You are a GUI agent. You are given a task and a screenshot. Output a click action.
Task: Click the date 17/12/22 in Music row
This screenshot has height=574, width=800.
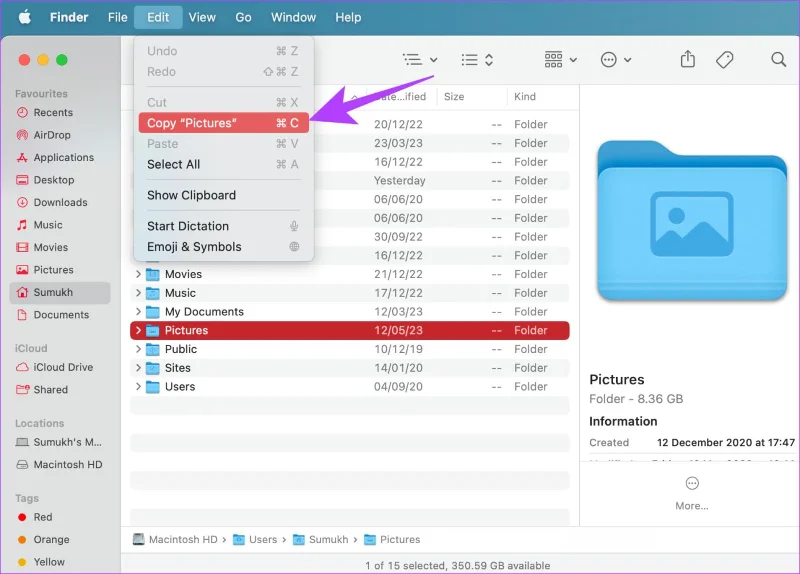point(398,293)
